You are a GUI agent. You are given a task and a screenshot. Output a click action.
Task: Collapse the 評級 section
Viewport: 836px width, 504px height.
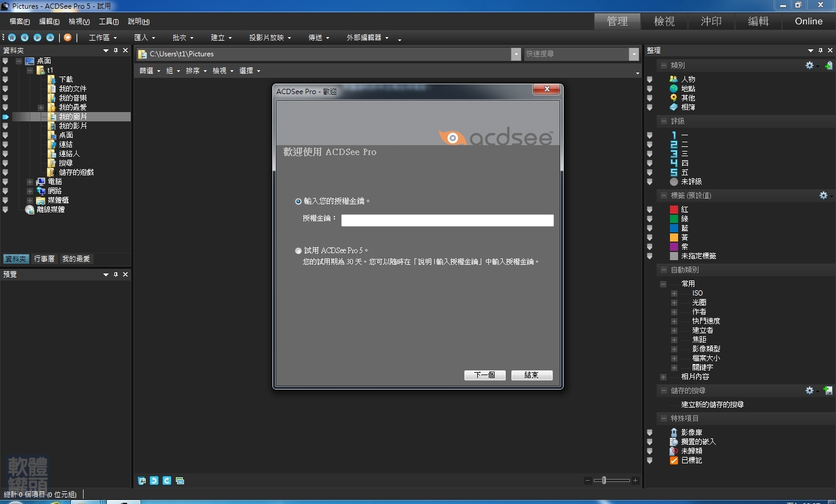coord(664,121)
